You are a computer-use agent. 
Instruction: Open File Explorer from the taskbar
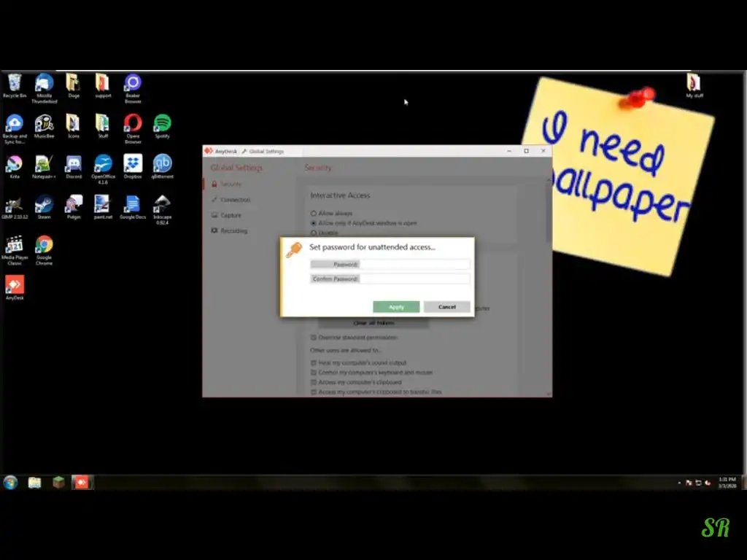click(x=34, y=483)
